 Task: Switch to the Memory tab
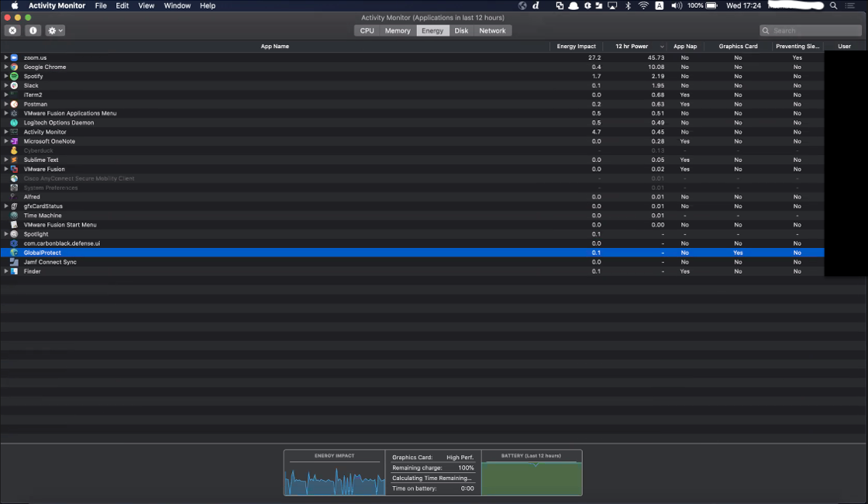point(398,30)
